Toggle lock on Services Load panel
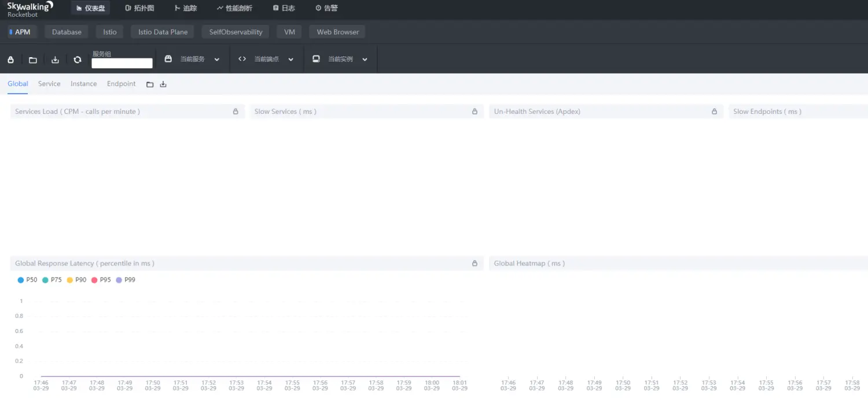The width and height of the screenshot is (868, 414). click(236, 112)
